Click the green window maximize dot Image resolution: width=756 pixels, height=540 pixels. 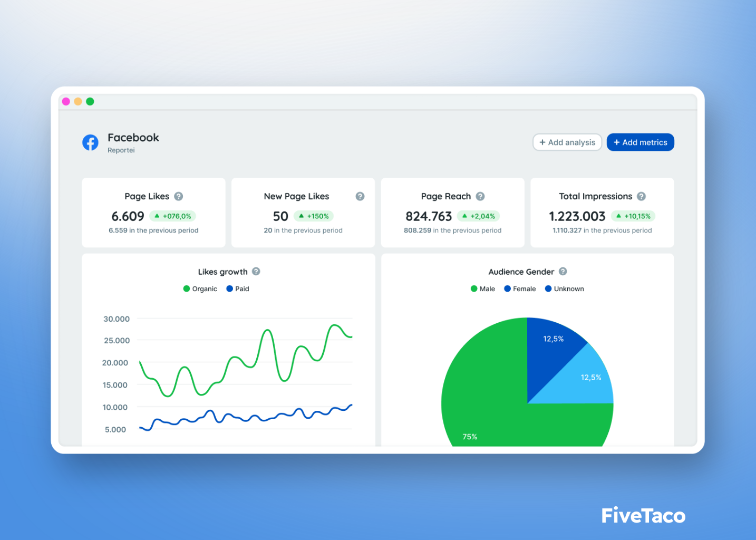pos(90,101)
